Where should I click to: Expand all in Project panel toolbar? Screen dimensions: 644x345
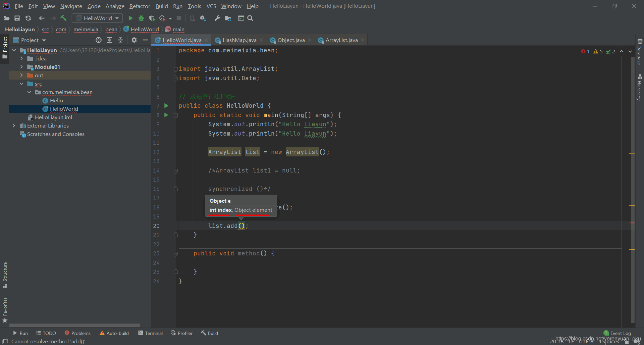coord(109,40)
